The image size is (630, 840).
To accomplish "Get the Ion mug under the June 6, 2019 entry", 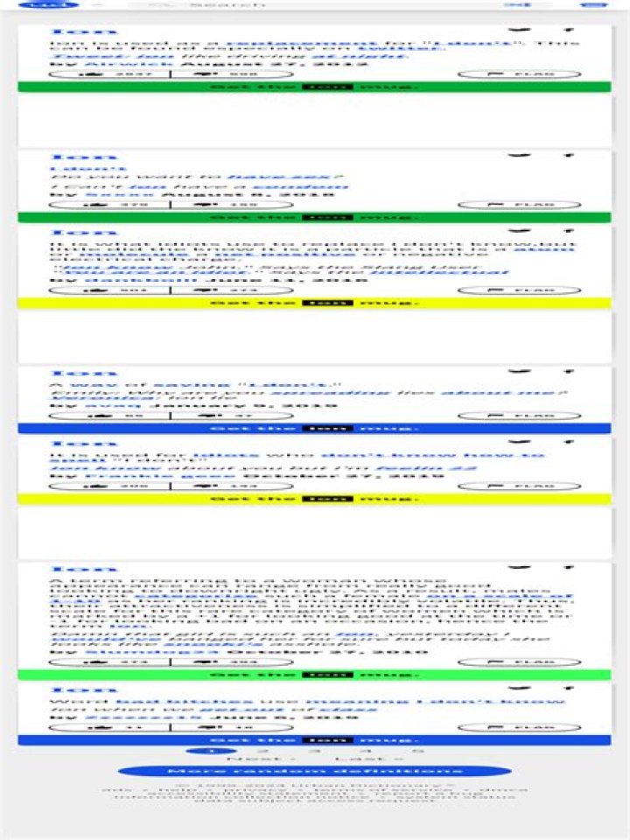I will pos(314,740).
